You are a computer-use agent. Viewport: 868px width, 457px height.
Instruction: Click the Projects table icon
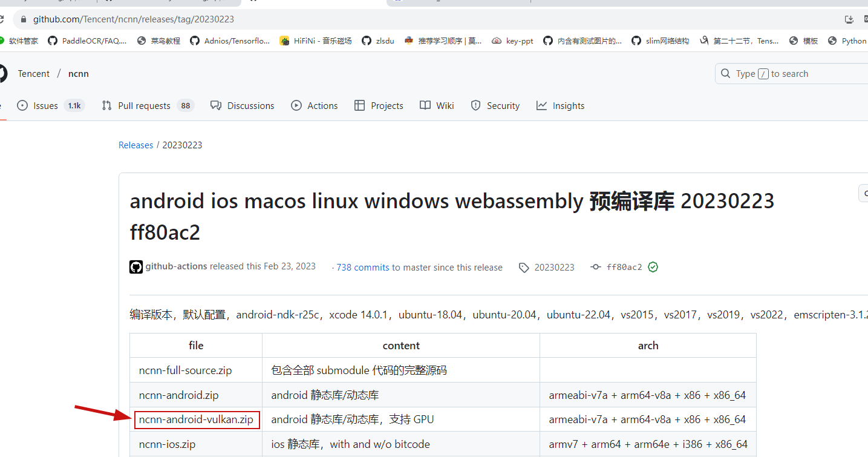(x=360, y=105)
